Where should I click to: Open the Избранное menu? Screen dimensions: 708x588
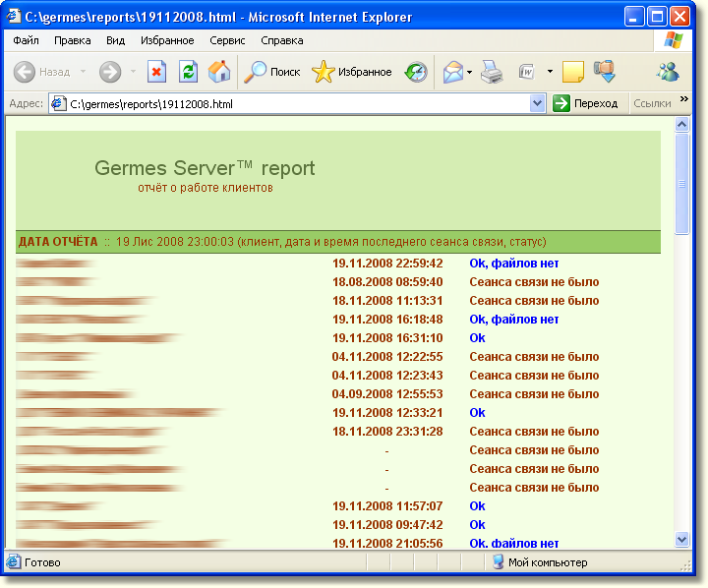click(x=167, y=40)
